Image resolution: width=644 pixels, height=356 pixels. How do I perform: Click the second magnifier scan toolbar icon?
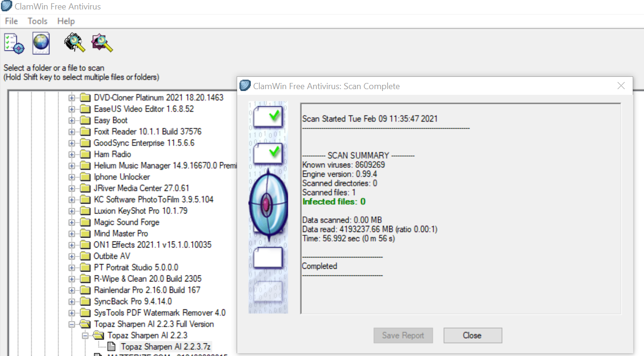(102, 42)
